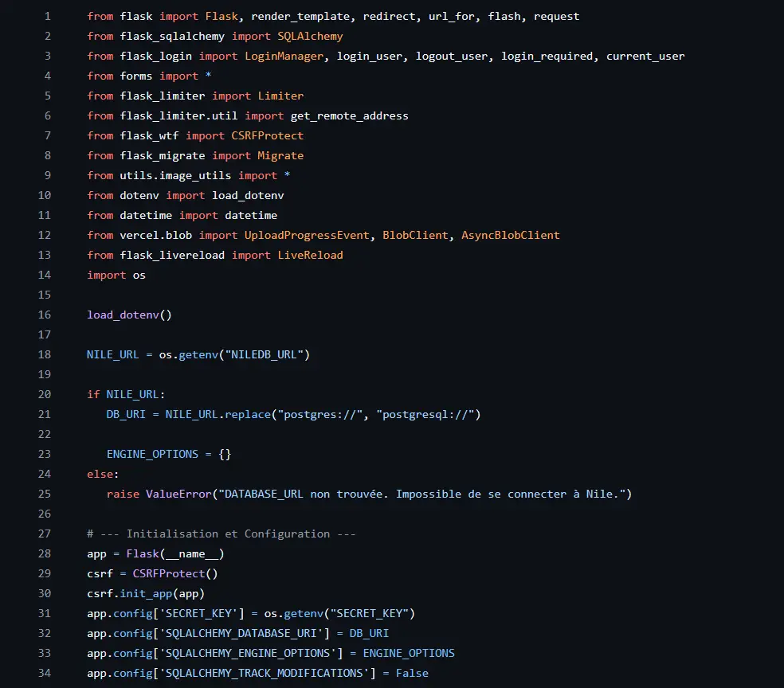
Task: Click ENGINE_OPTIONS assignment on line 23
Action: point(151,454)
